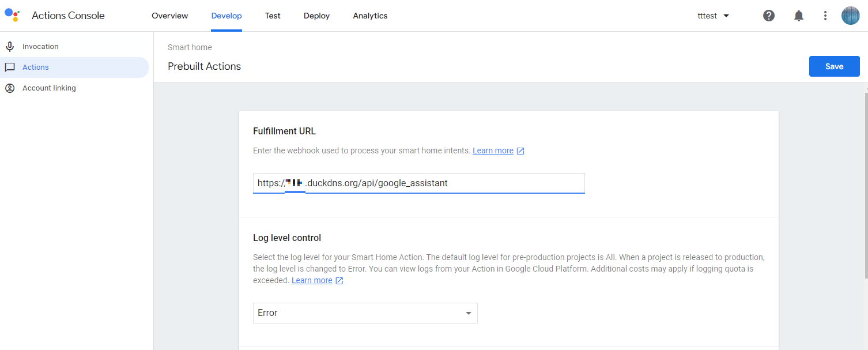Click the Log level control heading
Screen dimensions: 868x350
(287, 238)
